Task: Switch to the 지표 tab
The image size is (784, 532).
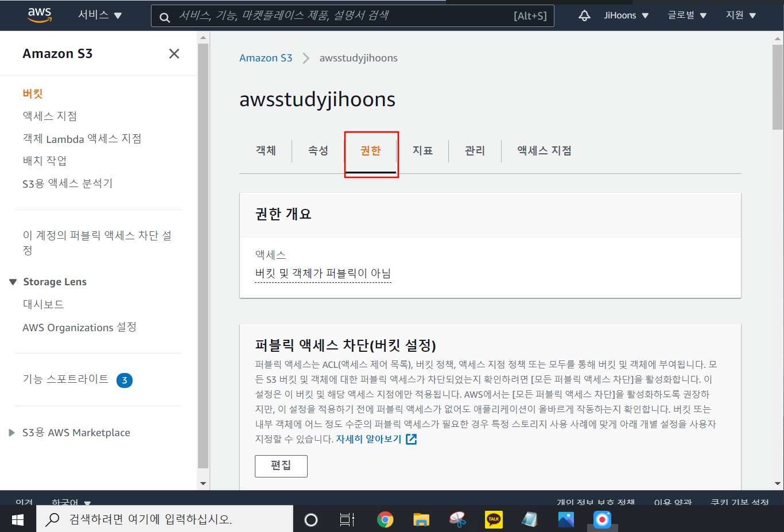Action: click(422, 150)
